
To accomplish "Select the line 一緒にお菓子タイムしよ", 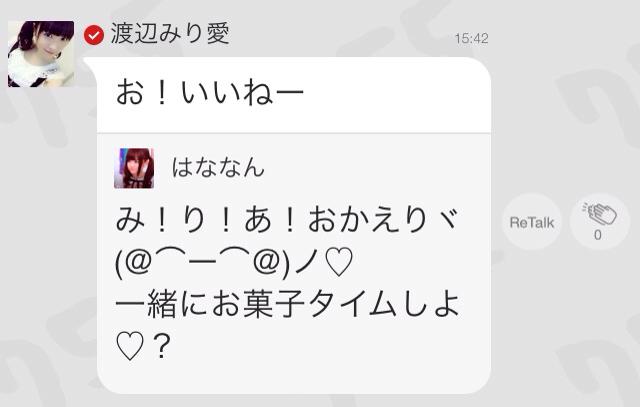I will tap(287, 305).
